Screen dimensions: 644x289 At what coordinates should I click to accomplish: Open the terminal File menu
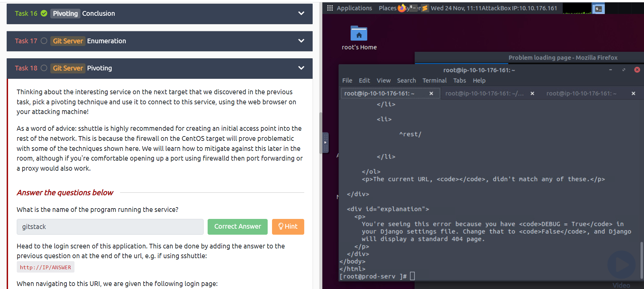pyautogui.click(x=347, y=80)
